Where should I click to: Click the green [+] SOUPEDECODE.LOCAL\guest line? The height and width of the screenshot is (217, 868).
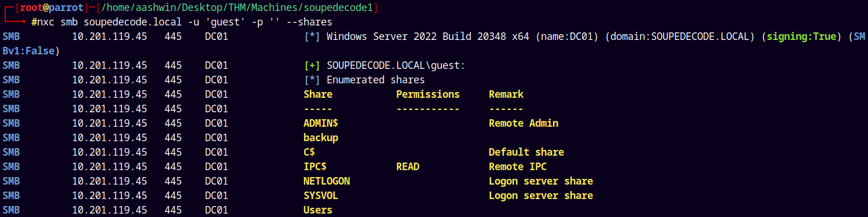384,65
